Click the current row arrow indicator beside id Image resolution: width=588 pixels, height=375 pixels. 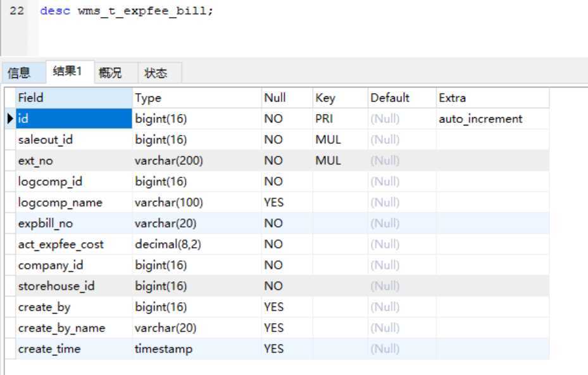pyautogui.click(x=10, y=118)
